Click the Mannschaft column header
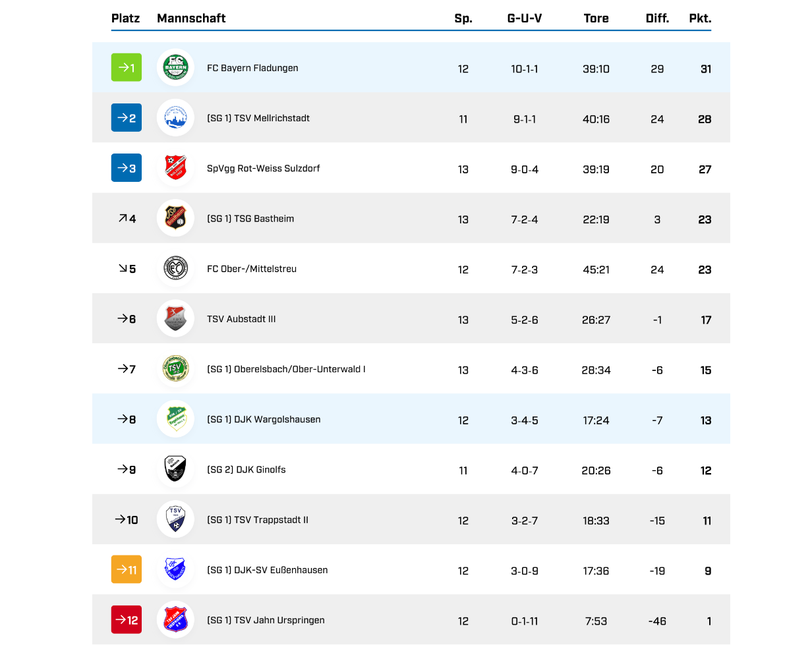This screenshot has width=812, height=649. pyautogui.click(x=191, y=18)
